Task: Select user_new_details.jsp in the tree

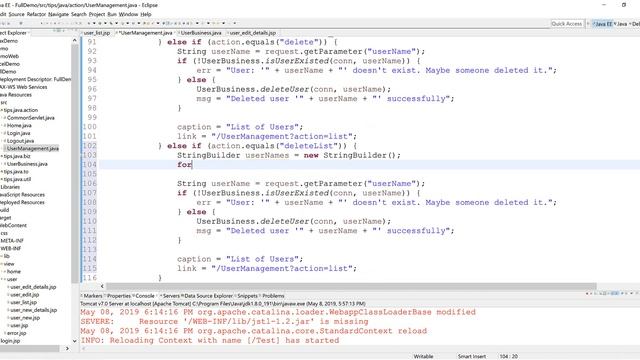Action: (x=33, y=311)
